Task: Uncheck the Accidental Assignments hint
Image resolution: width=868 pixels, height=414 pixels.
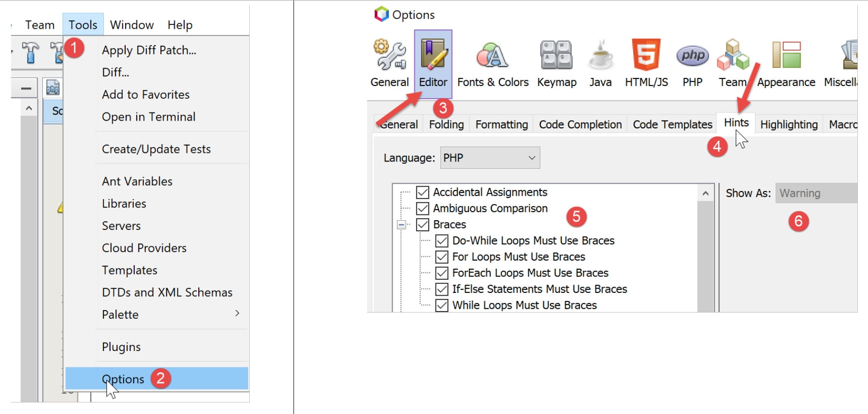Action: pyautogui.click(x=422, y=192)
